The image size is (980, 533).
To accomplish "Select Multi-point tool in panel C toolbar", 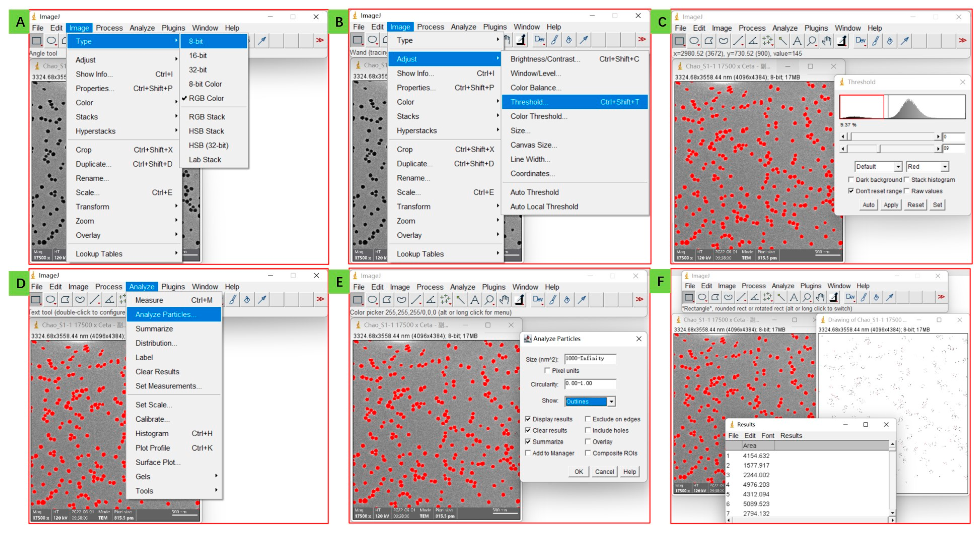I will click(x=767, y=41).
